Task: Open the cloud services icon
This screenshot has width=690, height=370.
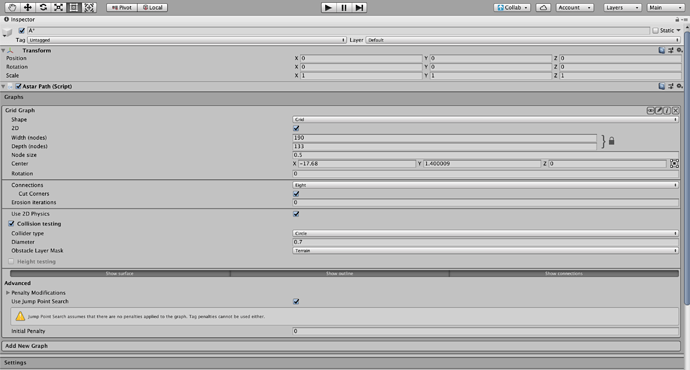Action: (x=543, y=7)
